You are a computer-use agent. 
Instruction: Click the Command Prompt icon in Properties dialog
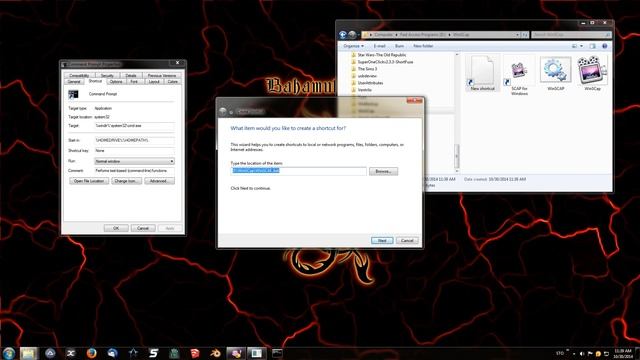[73, 94]
